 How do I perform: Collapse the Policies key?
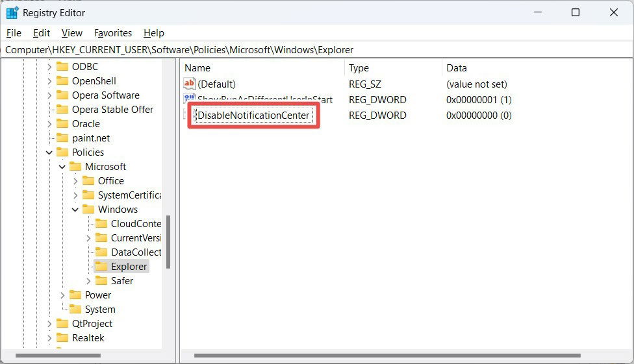(x=49, y=152)
